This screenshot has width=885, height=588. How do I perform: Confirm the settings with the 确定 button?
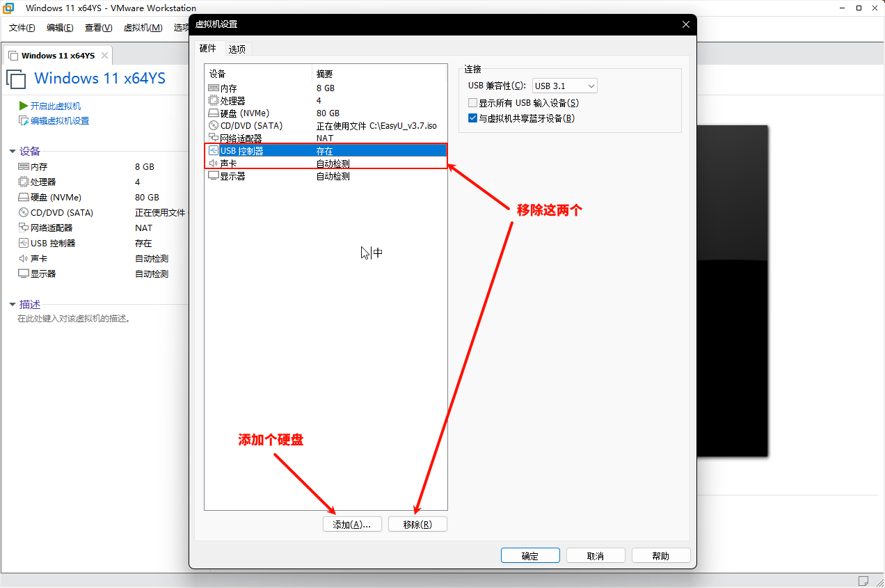[x=530, y=556]
